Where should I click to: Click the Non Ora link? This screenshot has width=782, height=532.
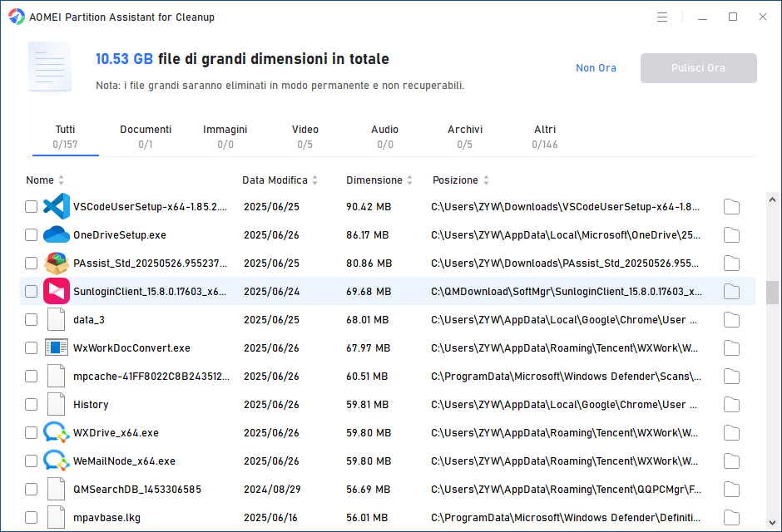(596, 67)
